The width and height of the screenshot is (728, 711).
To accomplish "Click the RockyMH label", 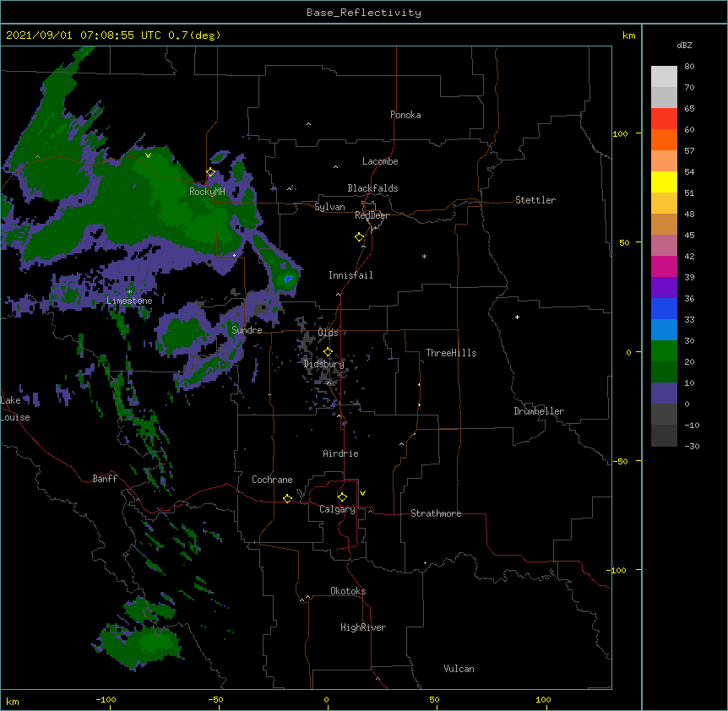I will pos(207,192).
